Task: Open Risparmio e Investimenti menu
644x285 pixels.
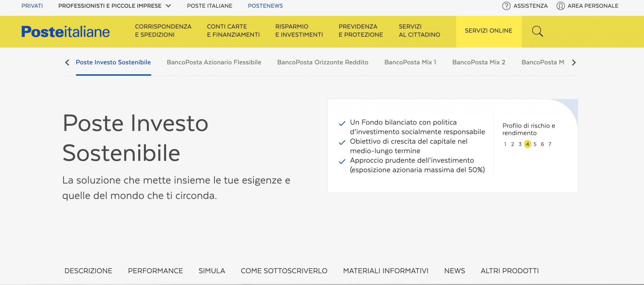Action: [299, 31]
